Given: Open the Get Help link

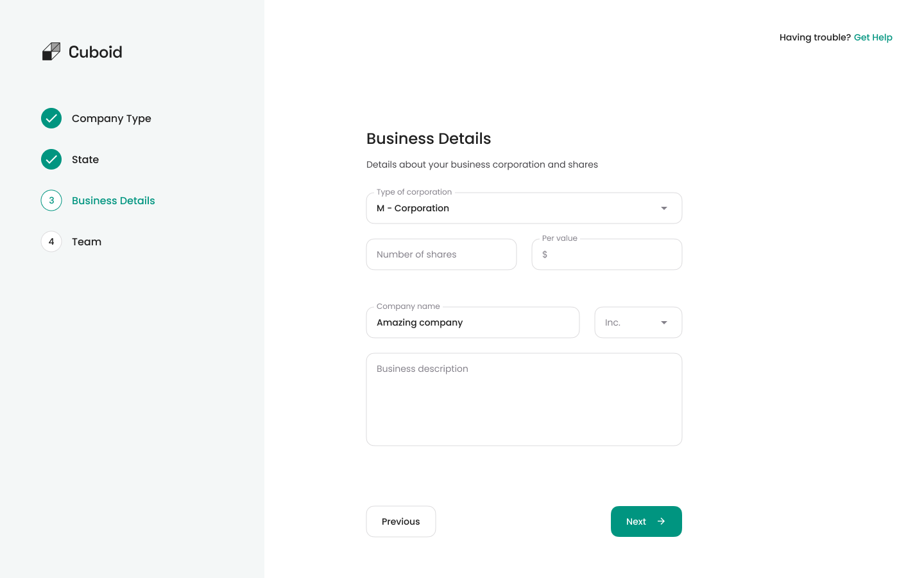Looking at the screenshot, I should [x=873, y=37].
